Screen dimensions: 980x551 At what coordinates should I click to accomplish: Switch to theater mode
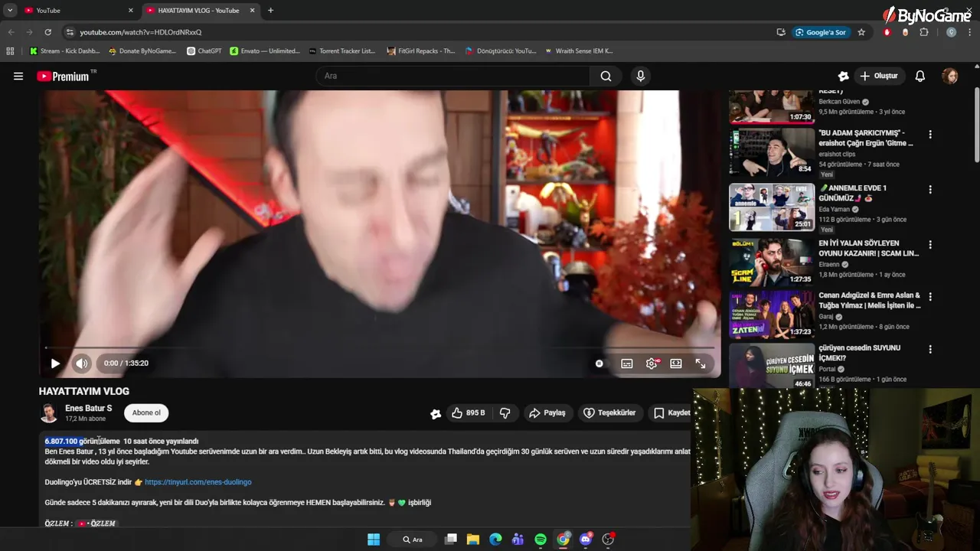[676, 364]
